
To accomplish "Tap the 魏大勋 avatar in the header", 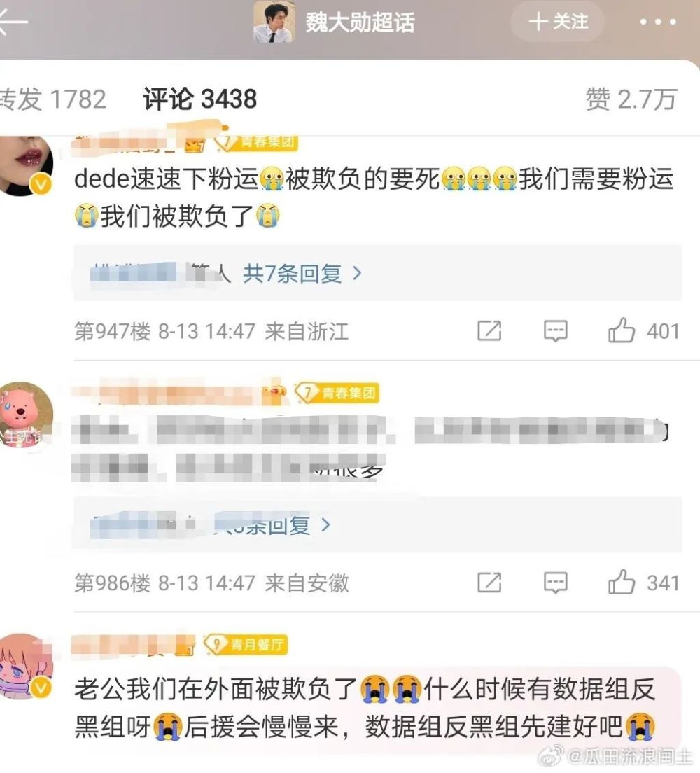I will (x=274, y=22).
